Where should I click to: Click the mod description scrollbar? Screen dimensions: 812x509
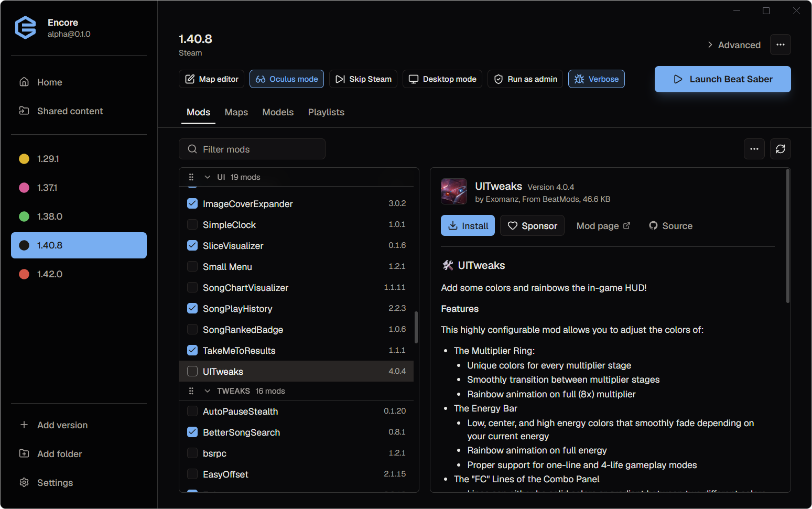pos(787,236)
